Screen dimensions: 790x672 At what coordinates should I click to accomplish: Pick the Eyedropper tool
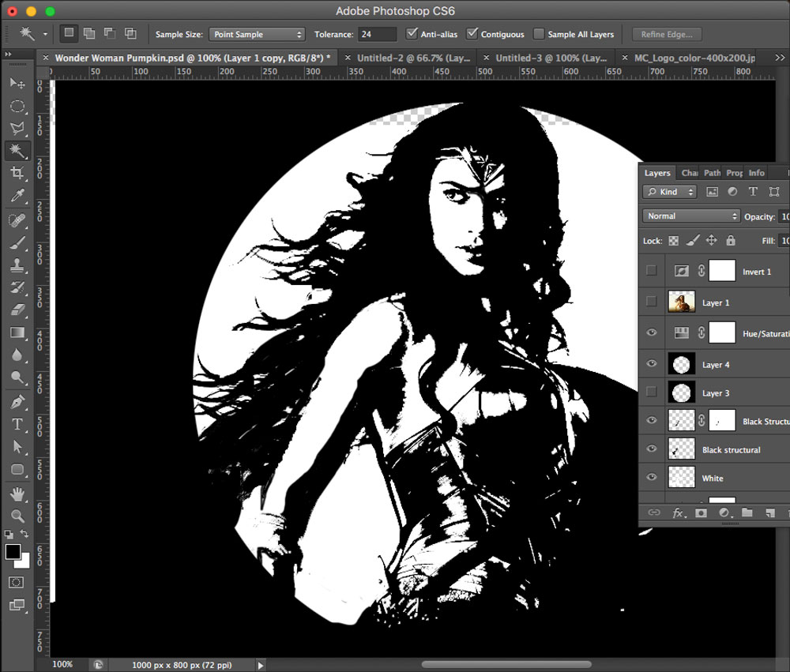coord(17,196)
